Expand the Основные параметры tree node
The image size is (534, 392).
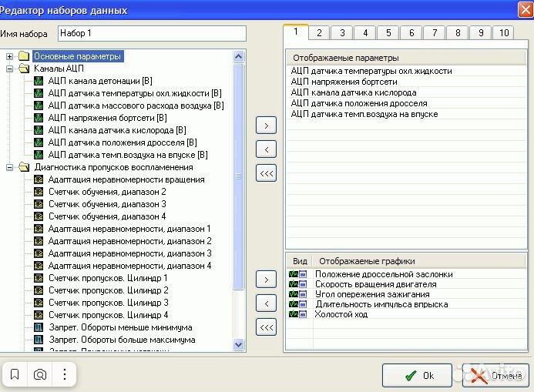point(9,56)
